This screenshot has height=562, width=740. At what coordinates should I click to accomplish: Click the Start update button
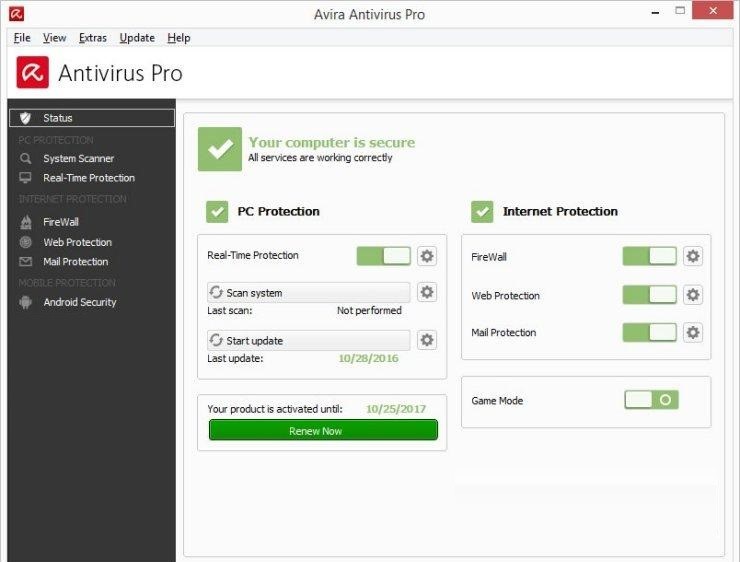[x=309, y=340]
